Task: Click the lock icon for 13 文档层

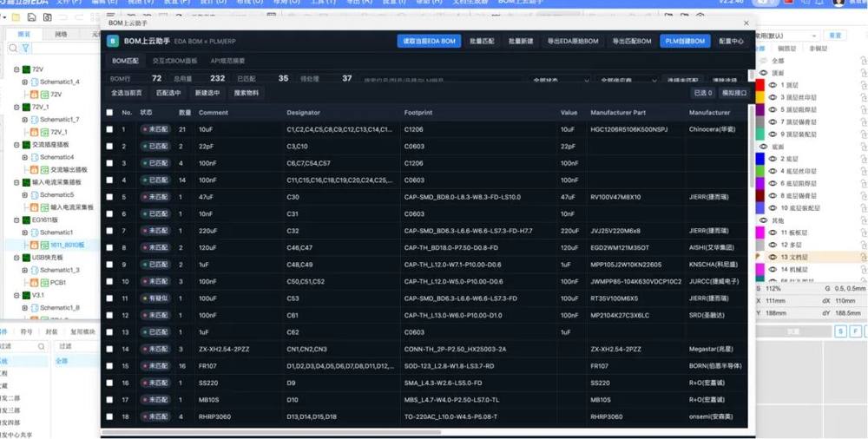Action: 863,257
